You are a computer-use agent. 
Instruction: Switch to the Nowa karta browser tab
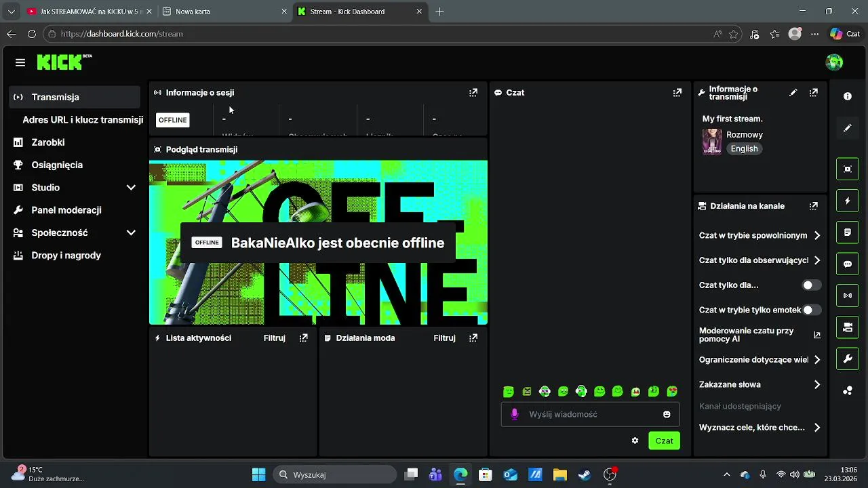[224, 12]
